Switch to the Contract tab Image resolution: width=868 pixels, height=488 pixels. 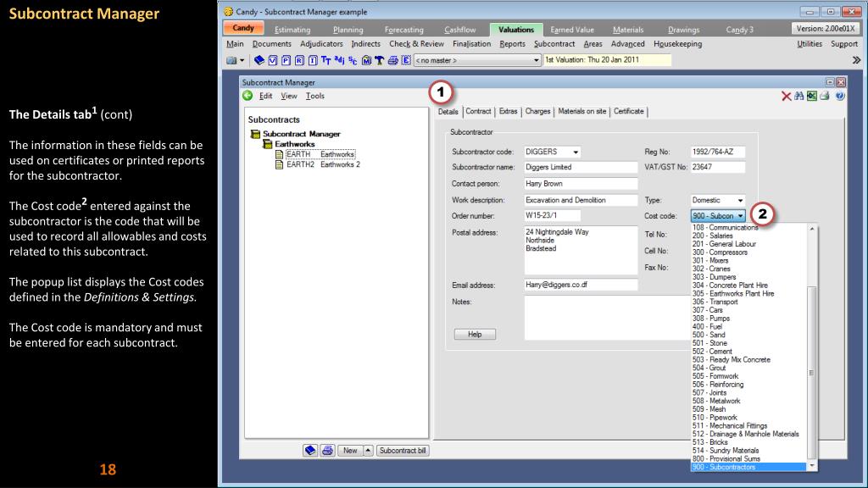pos(478,111)
